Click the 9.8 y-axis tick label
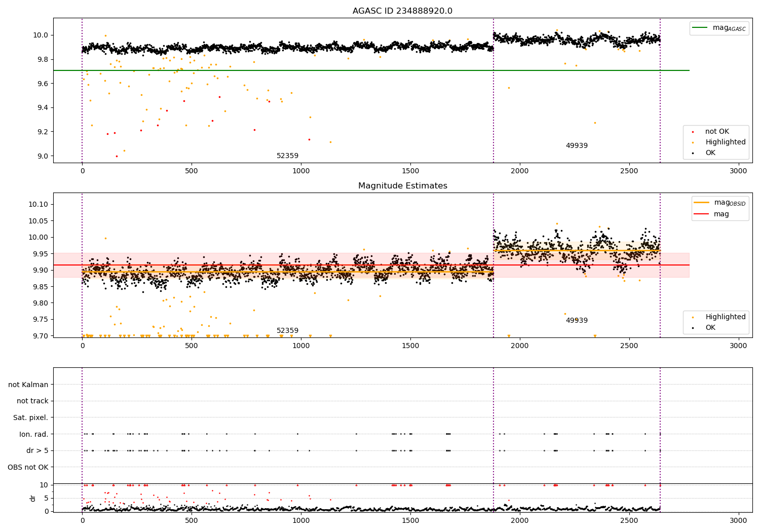760x532 pixels. [43, 59]
